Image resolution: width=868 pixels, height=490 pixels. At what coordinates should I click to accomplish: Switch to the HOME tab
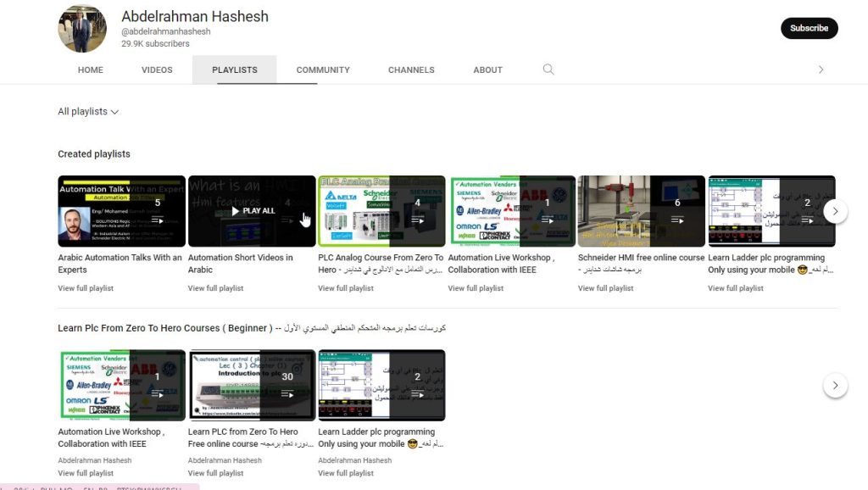(90, 70)
